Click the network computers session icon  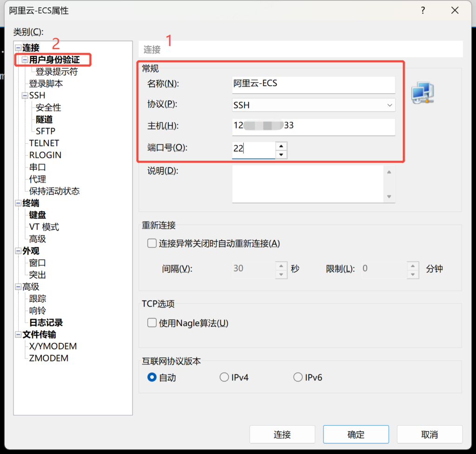pyautogui.click(x=422, y=93)
